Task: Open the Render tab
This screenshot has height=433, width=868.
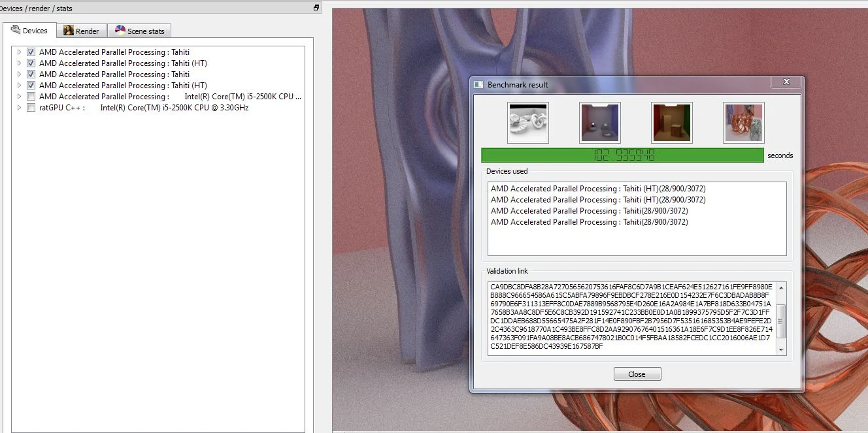Action: click(82, 31)
